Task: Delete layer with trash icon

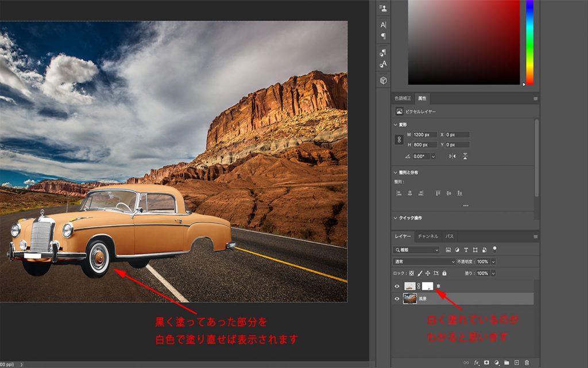Action: pyautogui.click(x=527, y=363)
